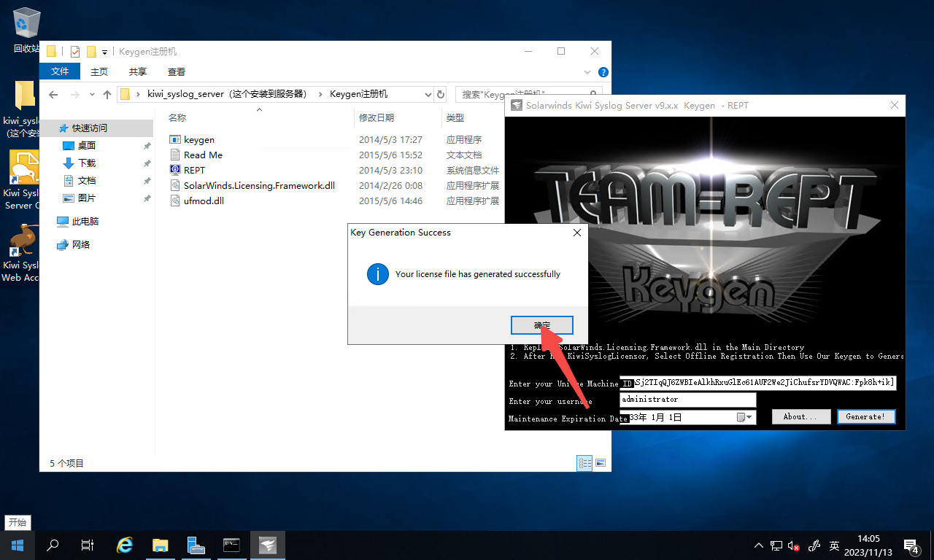Image resolution: width=934 pixels, height=560 pixels.
Task: Select SolarWinds.Licensing.Framework.dll file
Action: 259,185
